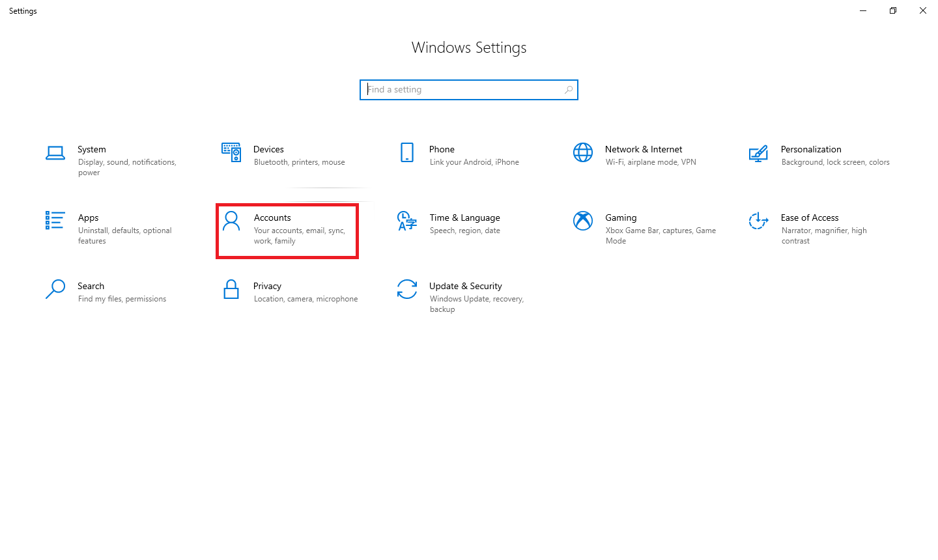Click the Update & Security refresh arrows icon

(407, 289)
